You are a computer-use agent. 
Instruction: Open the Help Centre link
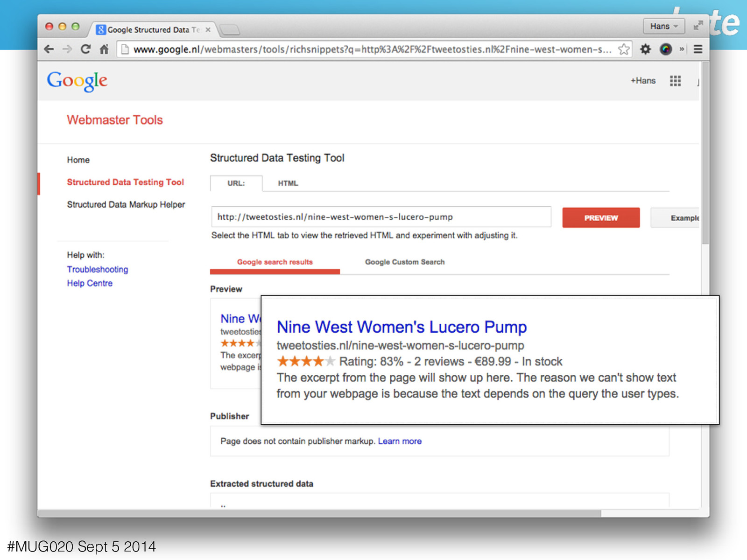tap(90, 283)
